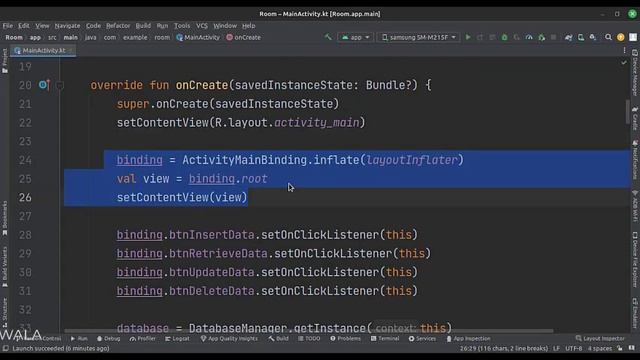This screenshot has height=360, width=640.
Task: Open the Gradle side panel
Action: 635,118
